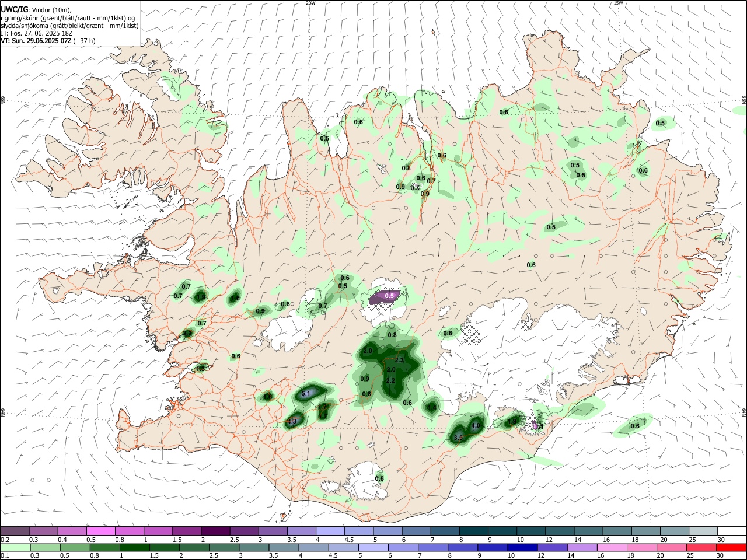Image resolution: width=747 pixels, height=560 pixels.
Task: Click the 'VT: Sun. 29.06.2025 07Z (+37 h)' line
Action: tap(48, 41)
